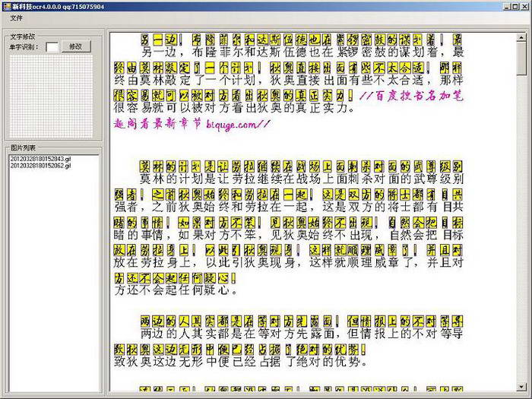The image size is (532, 399).
Task: Click recognized line starting with 很容易就可以
Action: click(234, 108)
